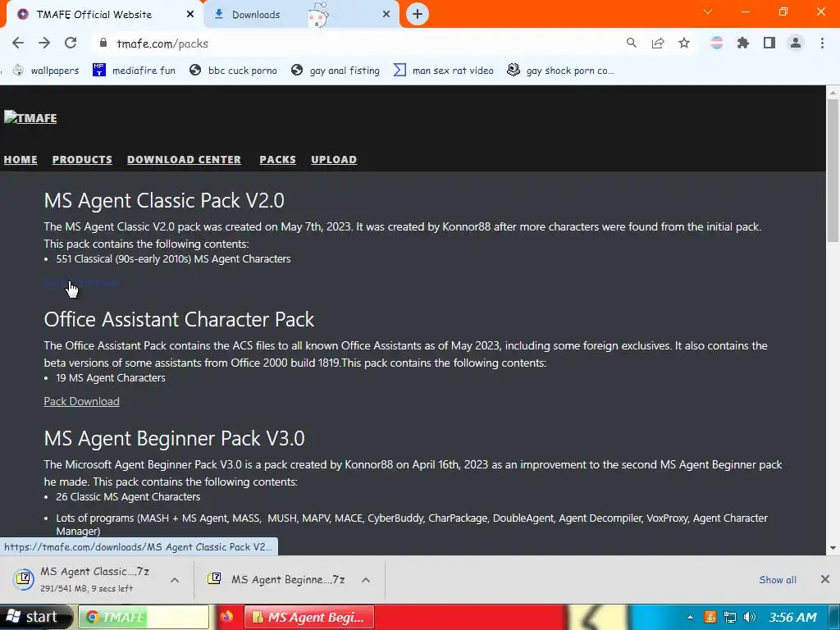
Task: Open the Firefox taskbar icon
Action: (226, 617)
